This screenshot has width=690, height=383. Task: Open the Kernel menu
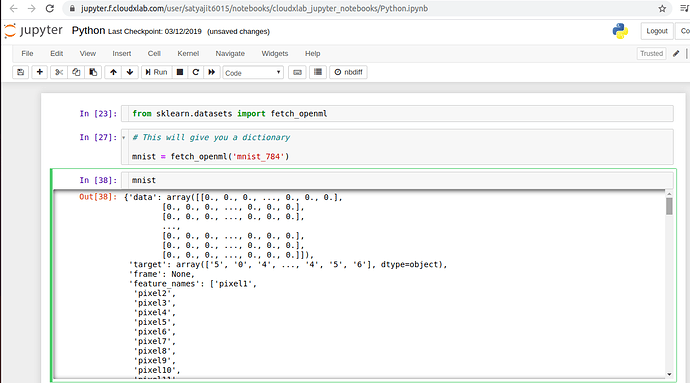click(x=188, y=53)
